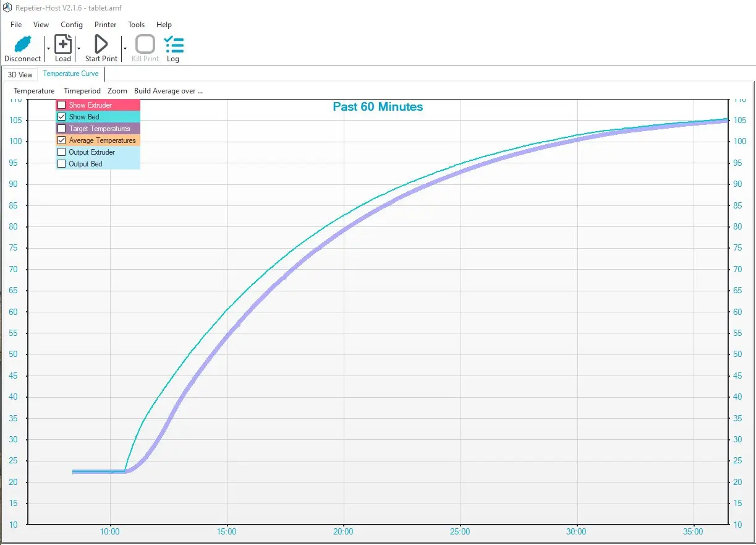Screen dimensions: 756x545
Task: Enable the Target Temperatures checkbox
Action: tap(62, 129)
